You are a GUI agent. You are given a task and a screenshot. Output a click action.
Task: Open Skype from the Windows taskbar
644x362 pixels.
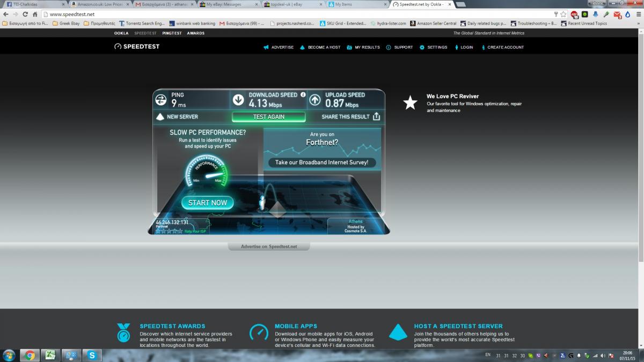(92, 355)
